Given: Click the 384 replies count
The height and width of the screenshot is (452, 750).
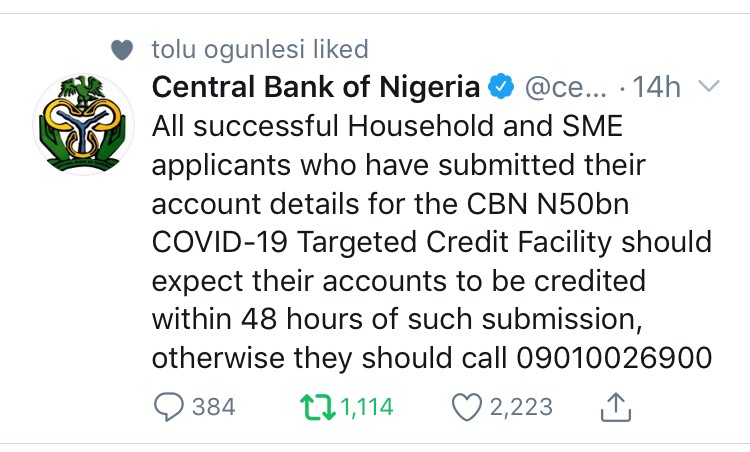Looking at the screenshot, I should click(x=212, y=407).
